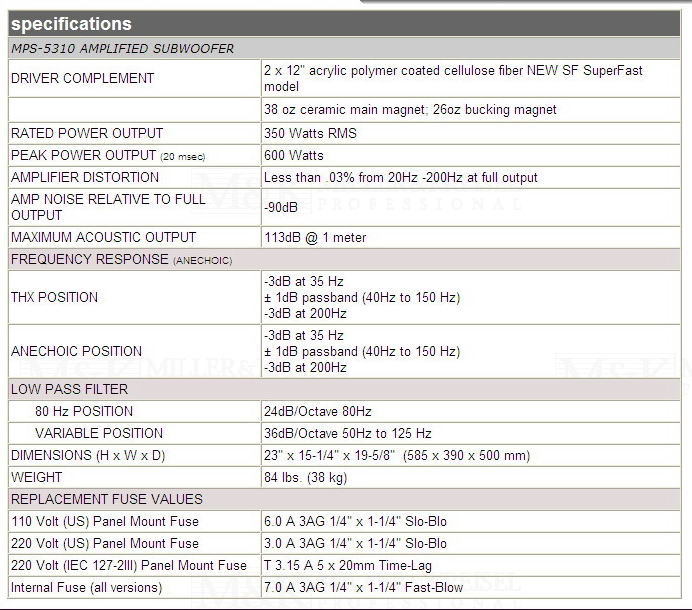Click '220 Volt (IEC 127-2III) Panel Mount Fuse' label

click(129, 565)
